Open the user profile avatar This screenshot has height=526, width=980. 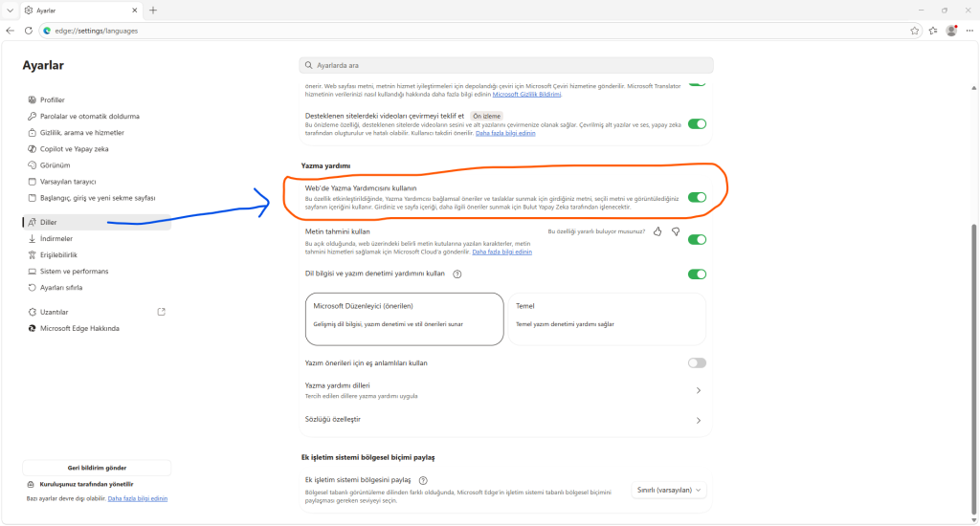pyautogui.click(x=951, y=31)
